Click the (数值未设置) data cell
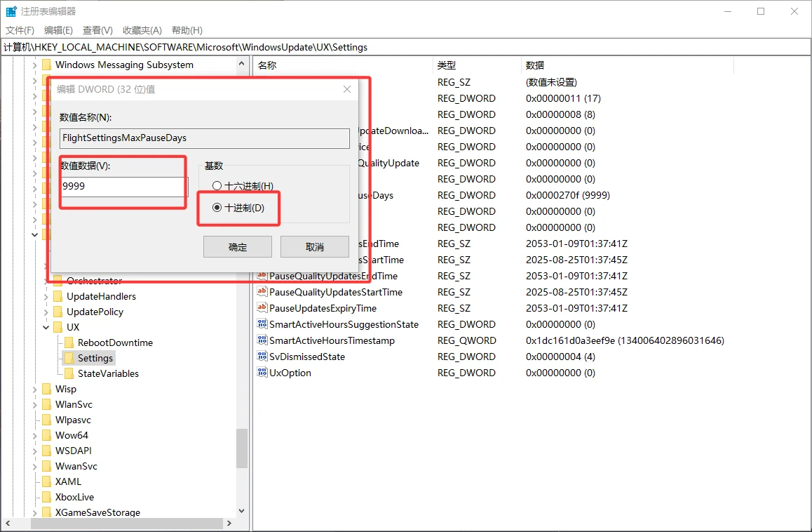812x532 pixels. coord(551,82)
